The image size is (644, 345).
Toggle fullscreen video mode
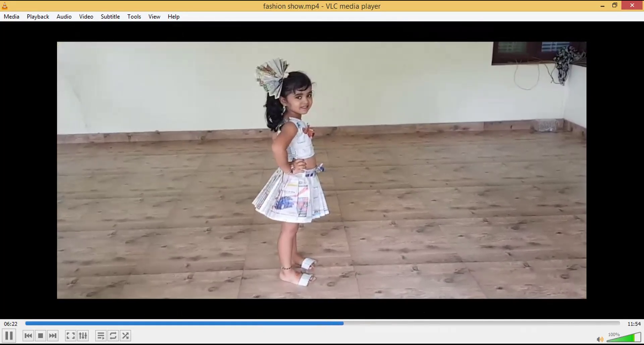[x=70, y=336]
